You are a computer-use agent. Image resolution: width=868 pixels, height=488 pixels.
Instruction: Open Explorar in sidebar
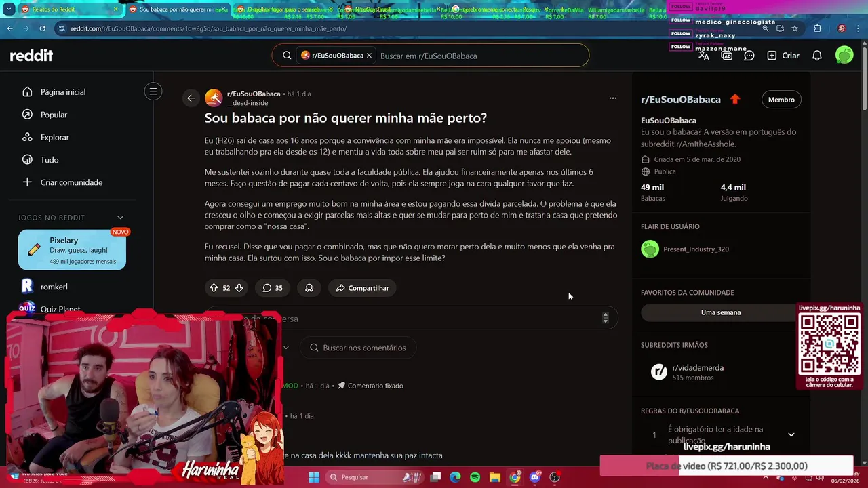tap(54, 137)
